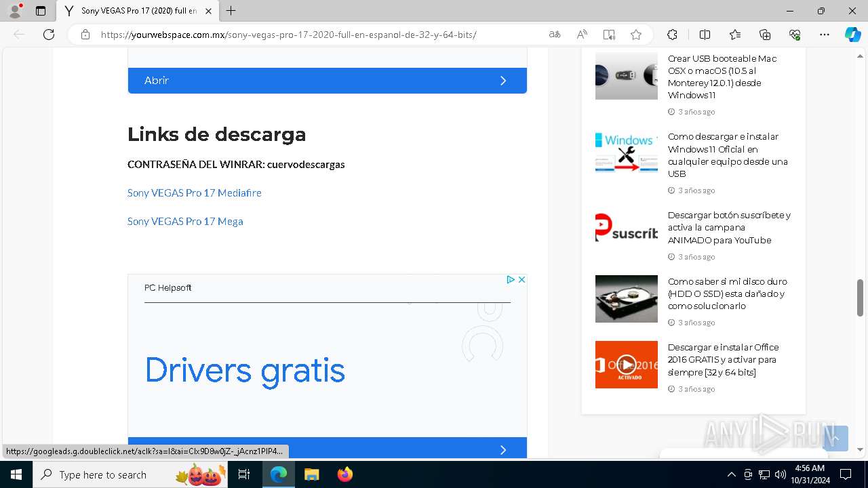This screenshot has height=488, width=868.
Task: Open Task View on taskbar
Action: pyautogui.click(x=244, y=474)
